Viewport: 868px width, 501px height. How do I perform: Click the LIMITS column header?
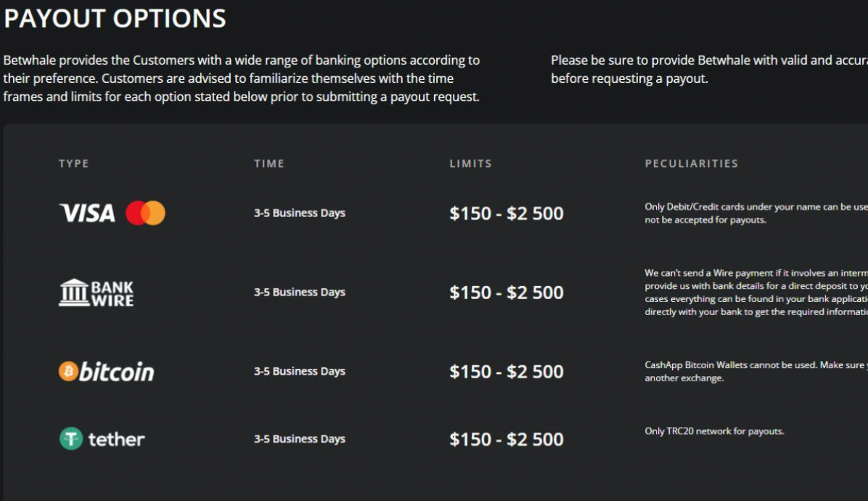[x=470, y=164]
